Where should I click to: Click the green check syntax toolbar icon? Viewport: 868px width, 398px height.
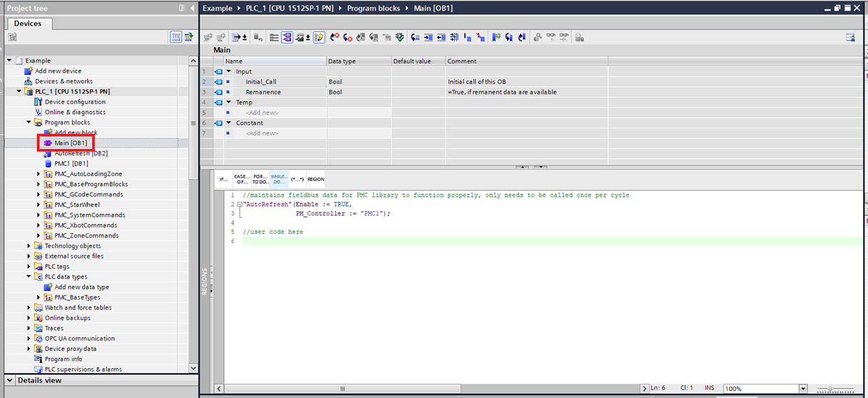point(400,37)
